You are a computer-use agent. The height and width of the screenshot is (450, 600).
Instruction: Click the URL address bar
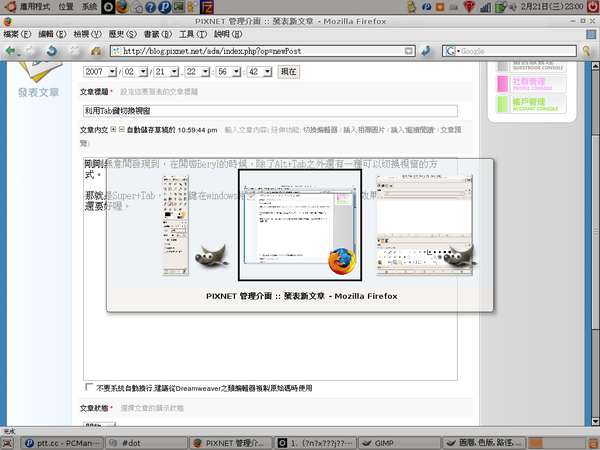pos(263,51)
